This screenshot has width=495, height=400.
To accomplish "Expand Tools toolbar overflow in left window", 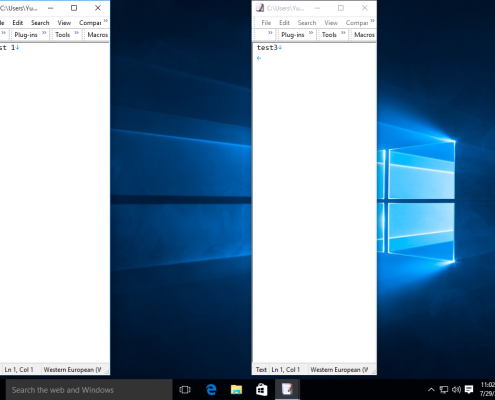I will 76,33.
